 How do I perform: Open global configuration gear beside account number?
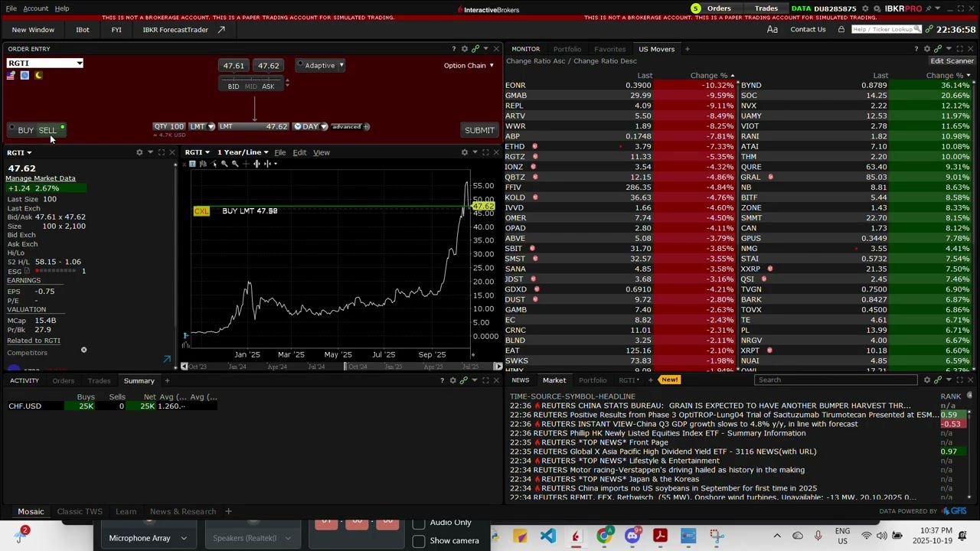coord(866,8)
